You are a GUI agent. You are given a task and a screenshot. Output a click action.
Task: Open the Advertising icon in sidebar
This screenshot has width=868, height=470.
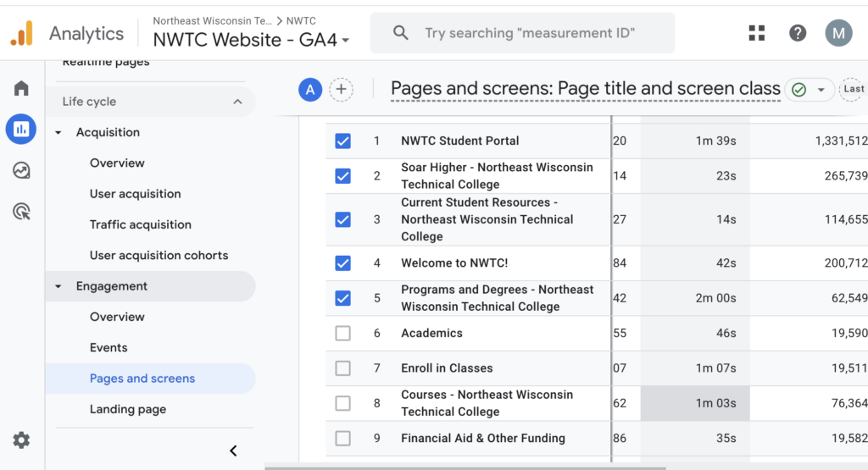[21, 211]
